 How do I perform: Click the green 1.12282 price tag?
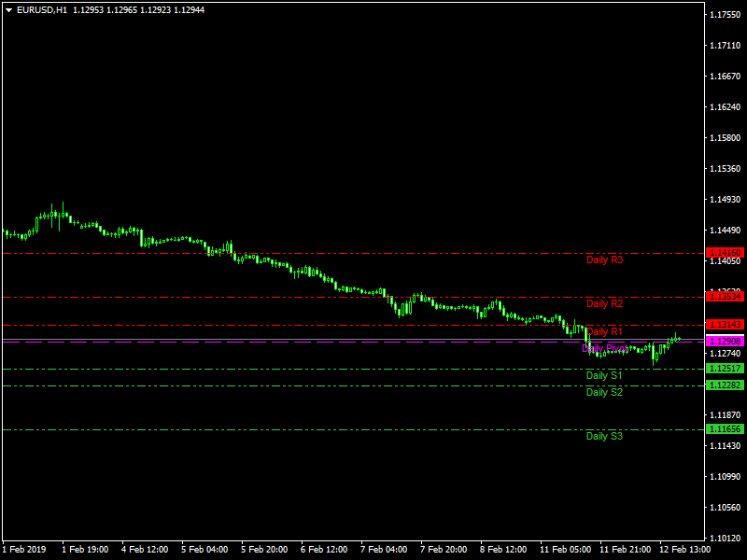(x=726, y=385)
